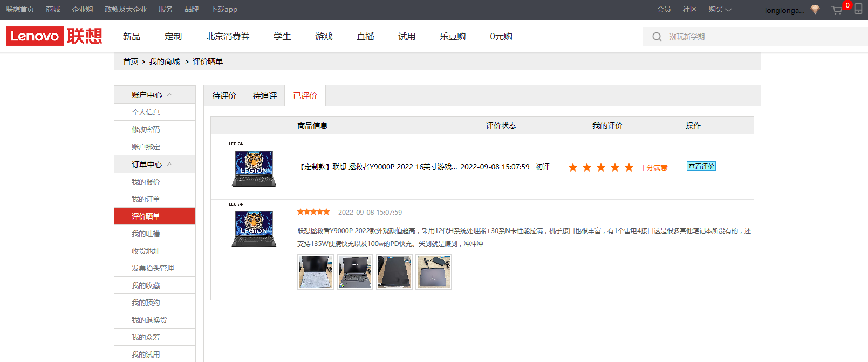Open fourth review photo thumbnail
Viewport: 868px width, 362px height.
(434, 272)
